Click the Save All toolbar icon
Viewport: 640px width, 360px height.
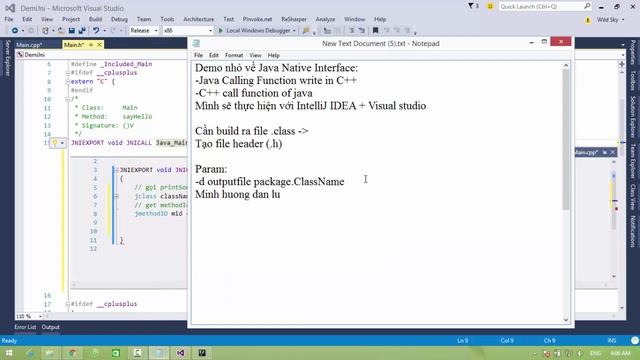point(82,31)
